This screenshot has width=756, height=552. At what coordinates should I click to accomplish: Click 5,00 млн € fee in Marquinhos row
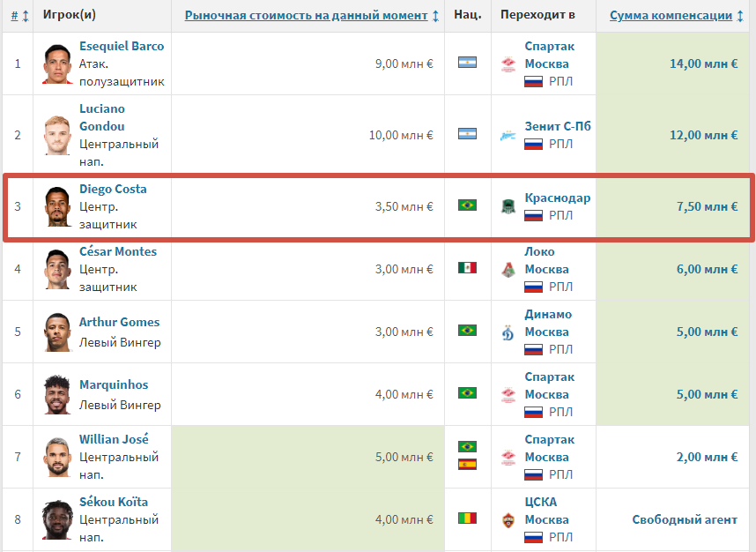(707, 395)
